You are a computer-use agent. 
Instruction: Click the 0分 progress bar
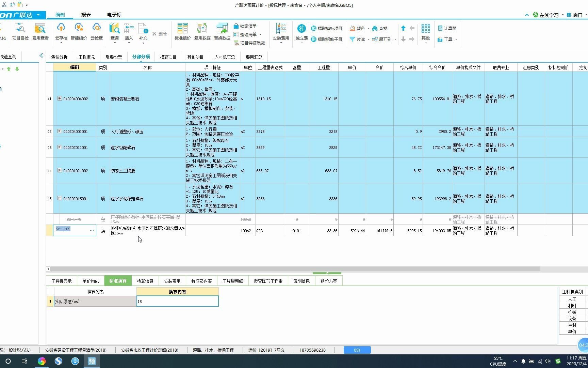tap(357, 350)
